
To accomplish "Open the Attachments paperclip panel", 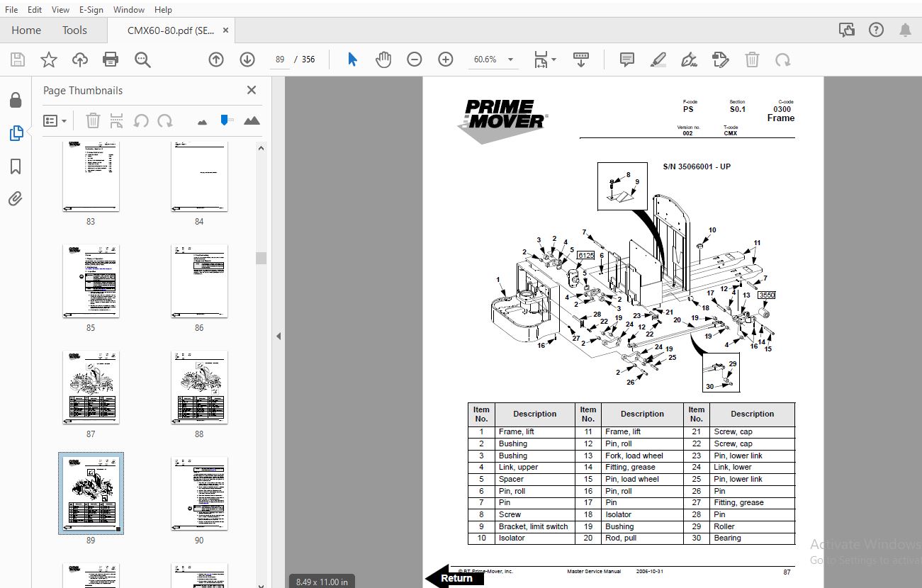I will tap(16, 198).
